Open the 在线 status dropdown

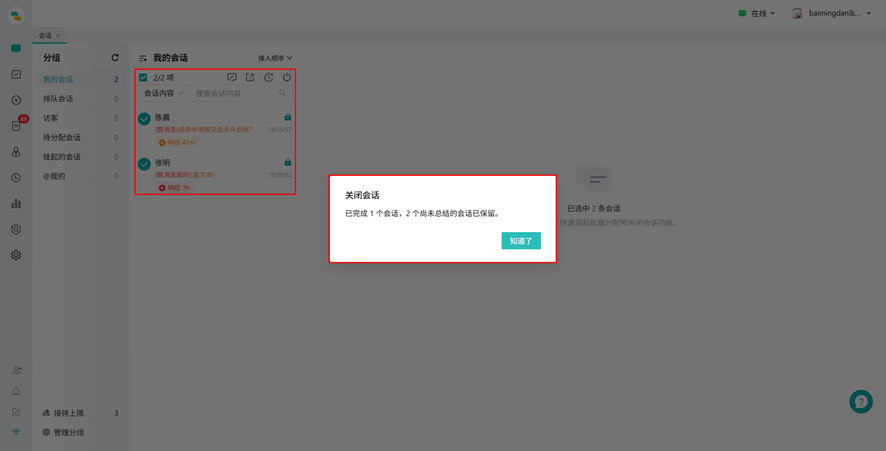(x=757, y=13)
